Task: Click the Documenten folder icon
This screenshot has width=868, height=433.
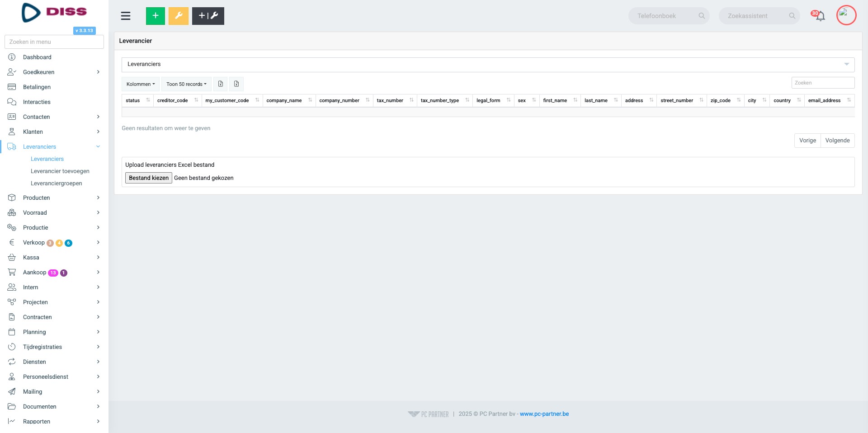Action: tap(12, 406)
